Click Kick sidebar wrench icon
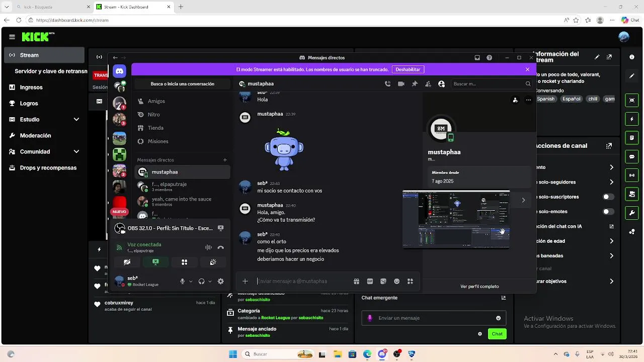This screenshot has height=362, width=644. [x=632, y=213]
